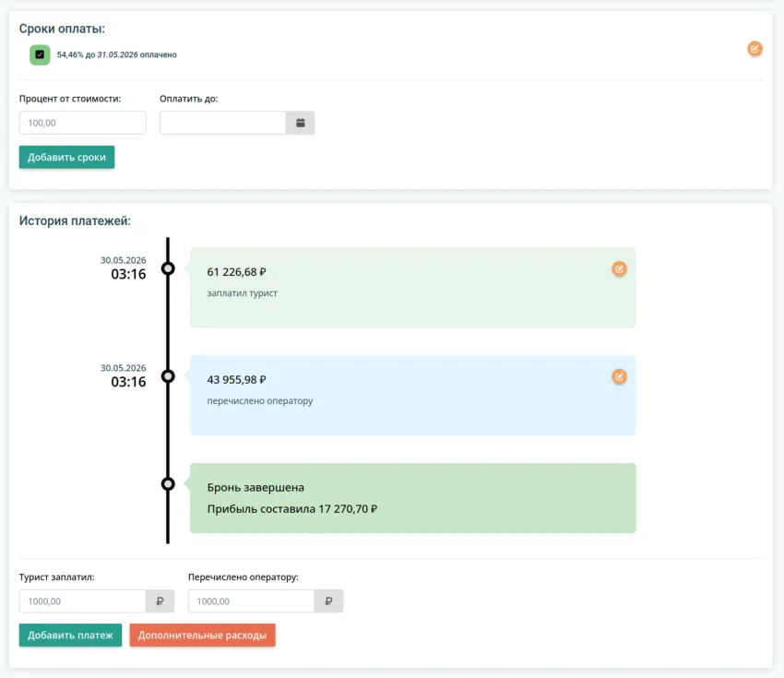Click the Бронь завершена profit card
The image size is (784, 678).
pyautogui.click(x=413, y=498)
